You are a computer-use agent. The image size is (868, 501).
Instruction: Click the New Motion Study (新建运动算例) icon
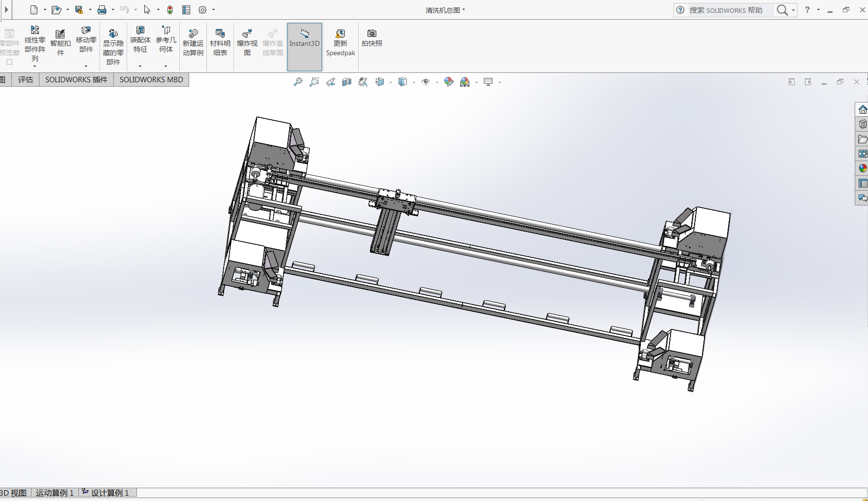193,42
